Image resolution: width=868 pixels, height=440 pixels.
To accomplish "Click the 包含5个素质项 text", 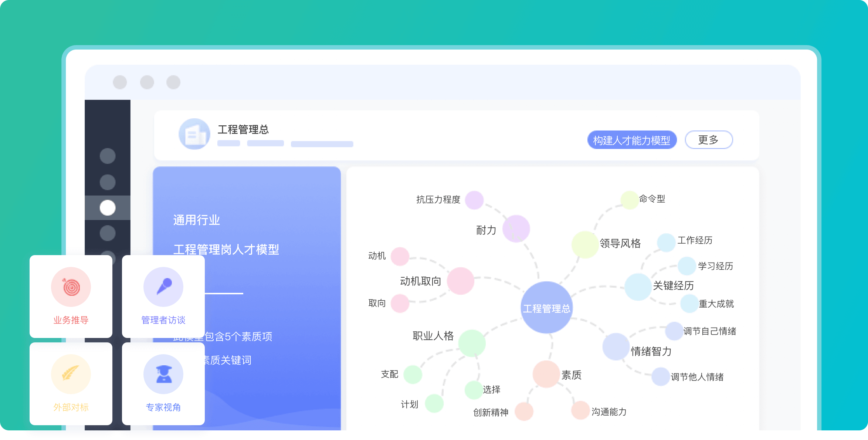I will point(238,336).
